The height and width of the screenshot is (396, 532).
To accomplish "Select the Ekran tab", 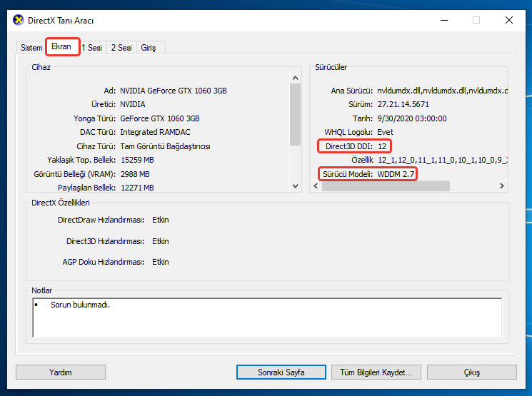I will pos(61,47).
